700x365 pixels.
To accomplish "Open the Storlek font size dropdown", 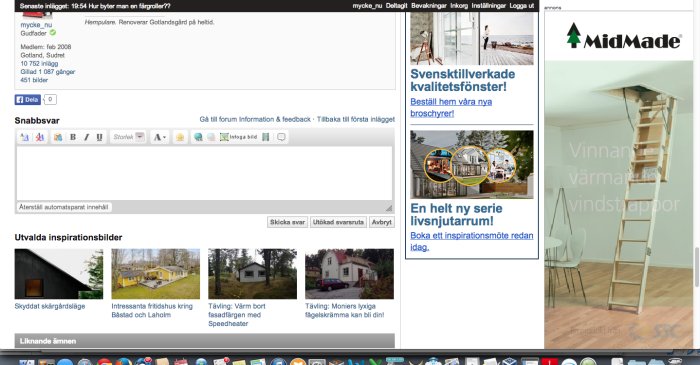I will pyautogui.click(x=128, y=137).
